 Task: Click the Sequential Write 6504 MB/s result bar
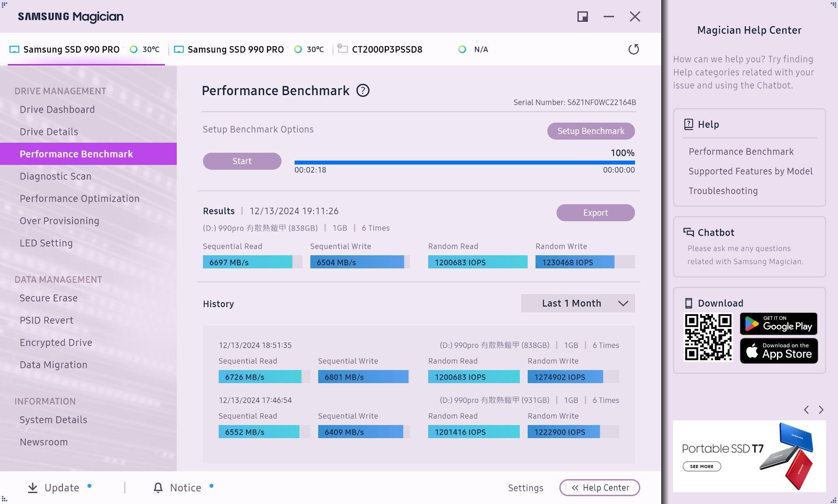point(360,262)
